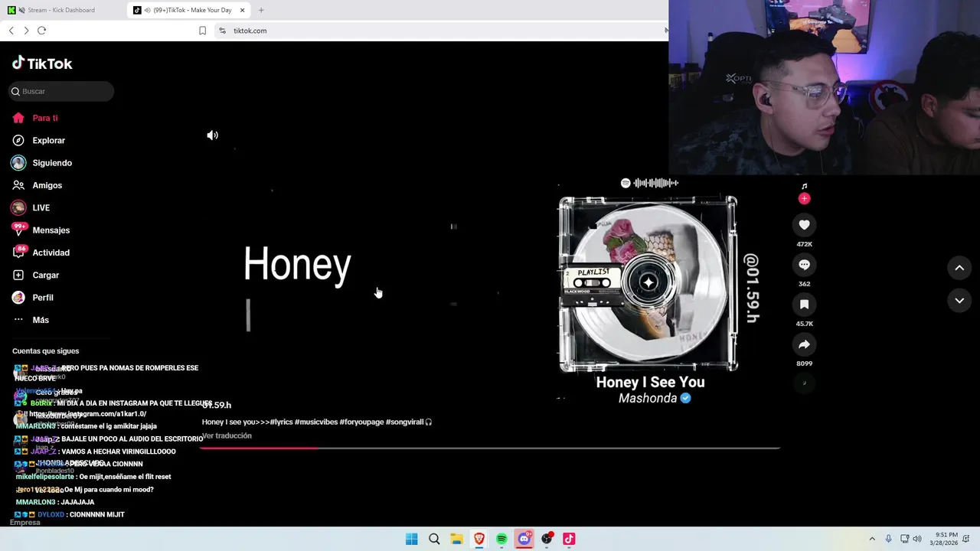Image resolution: width=980 pixels, height=551 pixels.
Task: Open the Cargar upload page
Action: (35, 275)
